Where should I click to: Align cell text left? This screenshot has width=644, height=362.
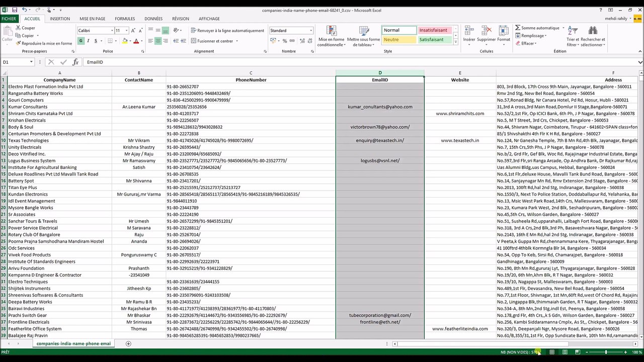click(x=150, y=41)
